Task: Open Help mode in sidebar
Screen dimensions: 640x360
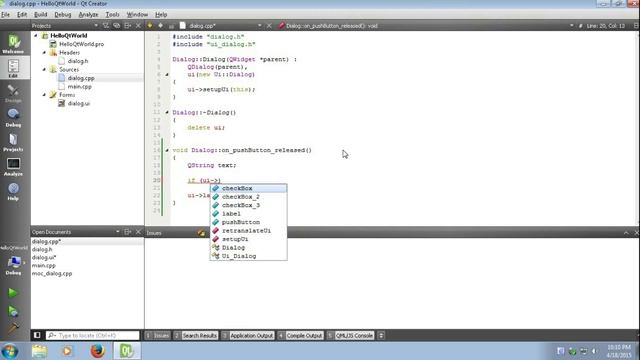Action: point(13,191)
